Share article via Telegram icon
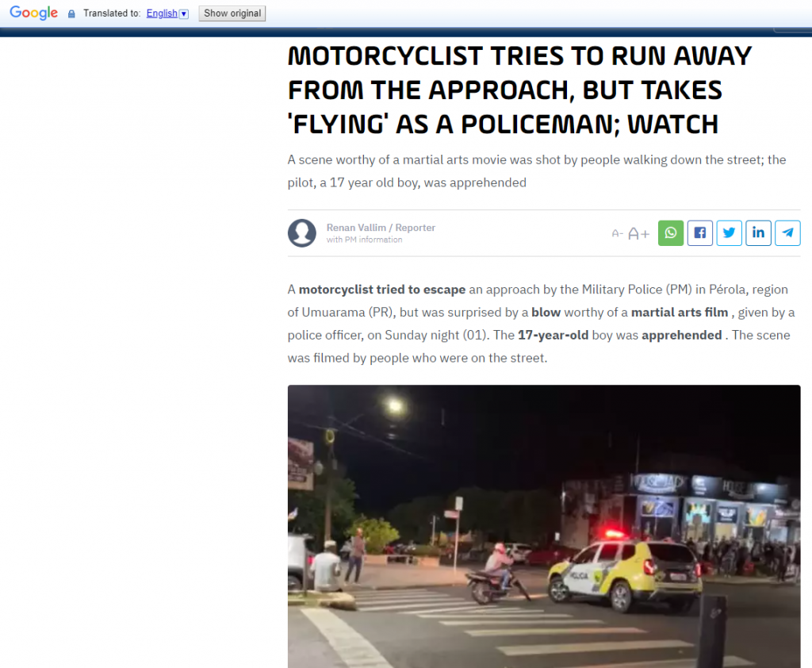The width and height of the screenshot is (812, 668). tap(787, 232)
